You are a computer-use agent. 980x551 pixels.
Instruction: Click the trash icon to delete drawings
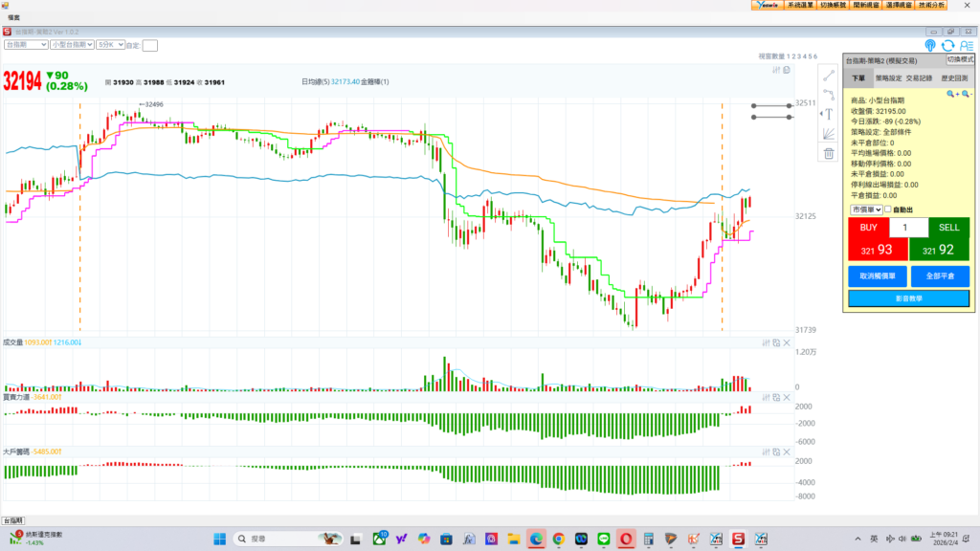(829, 153)
